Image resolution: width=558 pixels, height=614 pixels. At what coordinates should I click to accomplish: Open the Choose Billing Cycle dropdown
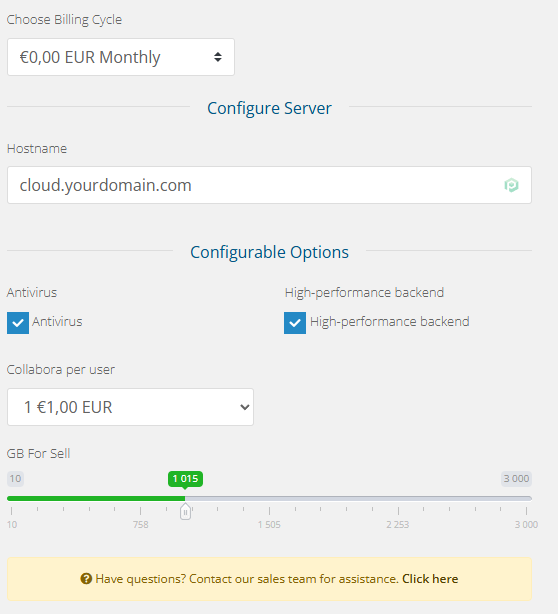coord(121,57)
